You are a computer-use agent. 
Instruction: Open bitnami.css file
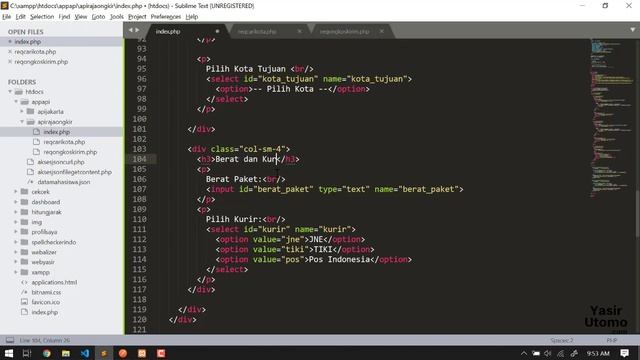pyautogui.click(x=46, y=292)
